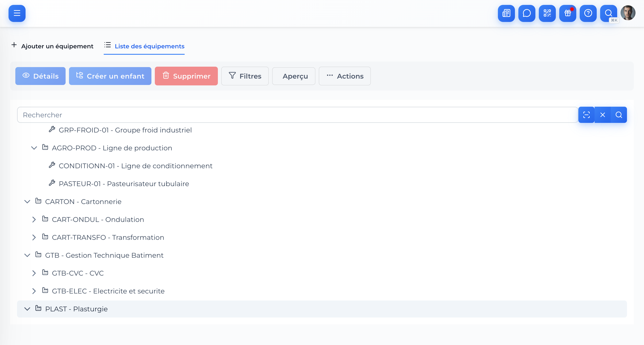Image resolution: width=644 pixels, height=345 pixels.
Task: Select the Liste des équipements tab
Action: (x=144, y=46)
